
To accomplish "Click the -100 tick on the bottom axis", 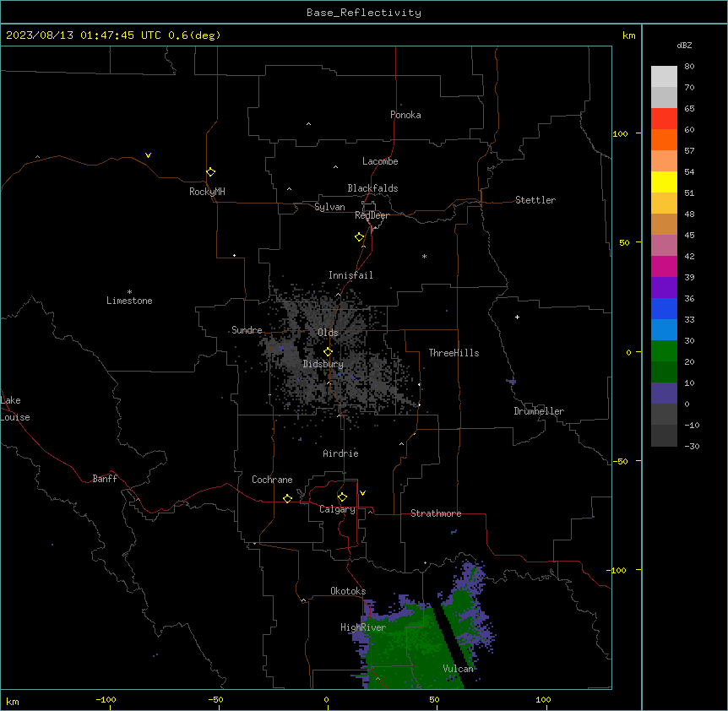I will pyautogui.click(x=106, y=699).
